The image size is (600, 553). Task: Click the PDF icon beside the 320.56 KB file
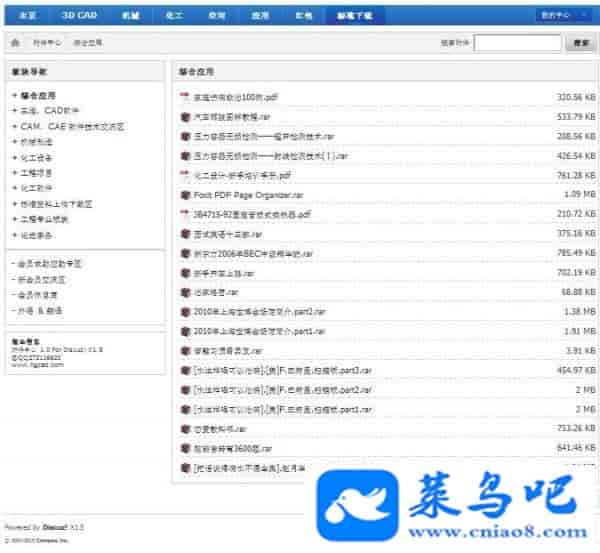click(185, 97)
